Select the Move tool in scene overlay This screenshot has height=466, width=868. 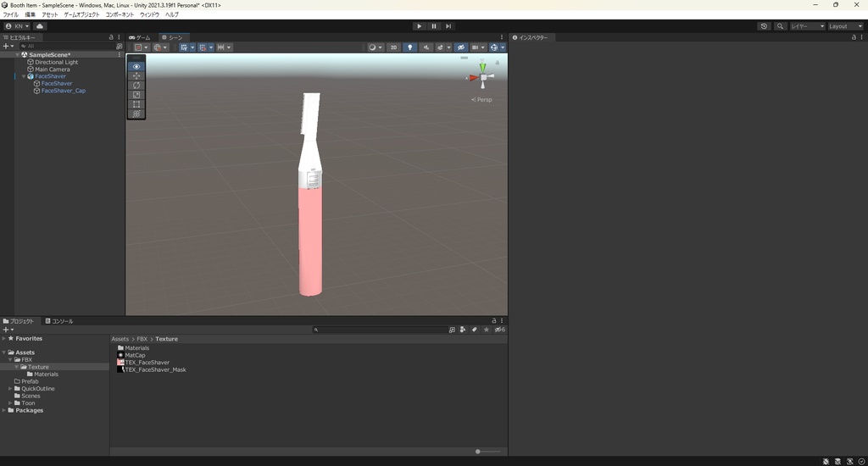click(136, 75)
